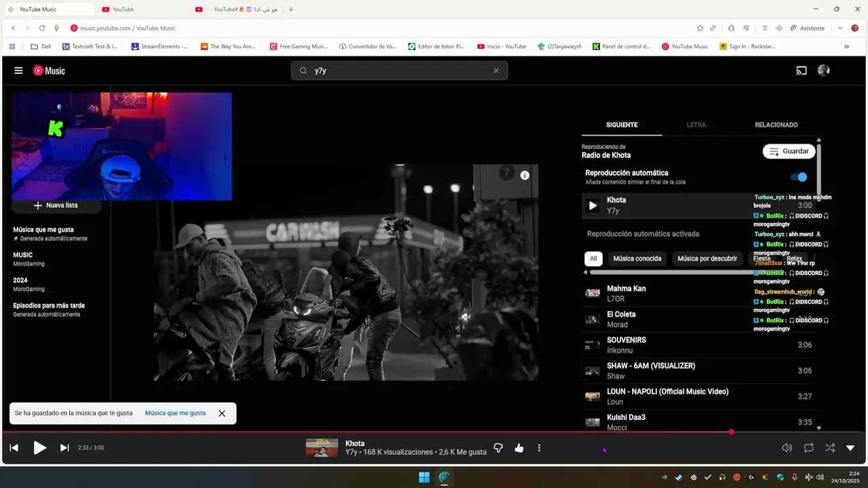Reload the page
The width and height of the screenshot is (868, 488).
(42, 28)
